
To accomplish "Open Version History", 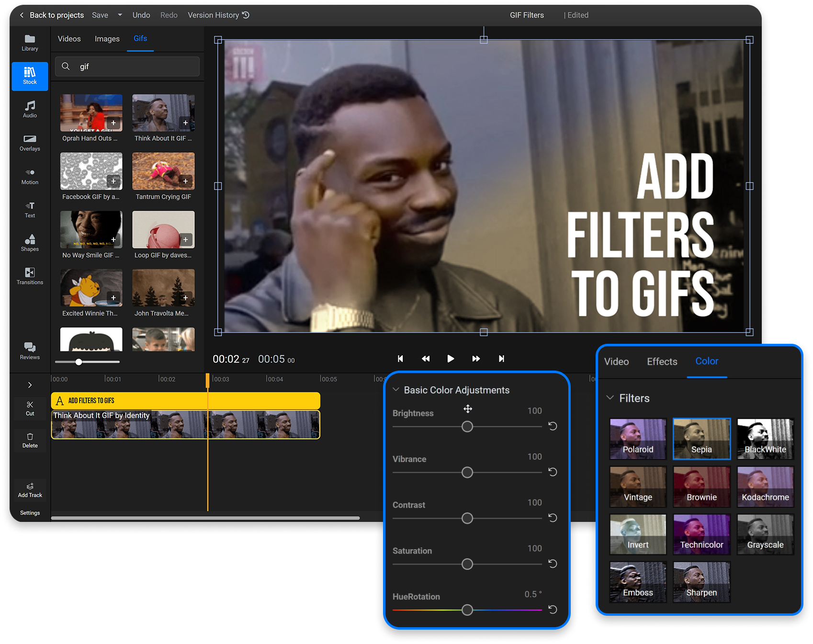I will (x=214, y=15).
